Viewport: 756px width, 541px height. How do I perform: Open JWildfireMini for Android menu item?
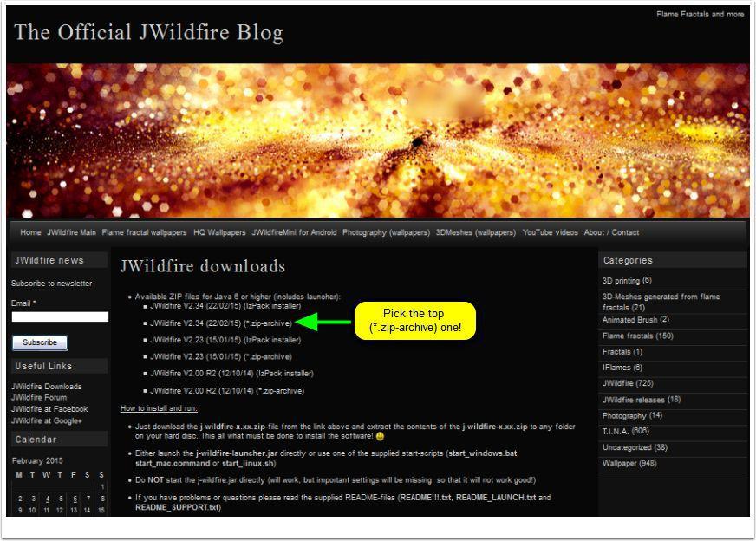coord(294,232)
